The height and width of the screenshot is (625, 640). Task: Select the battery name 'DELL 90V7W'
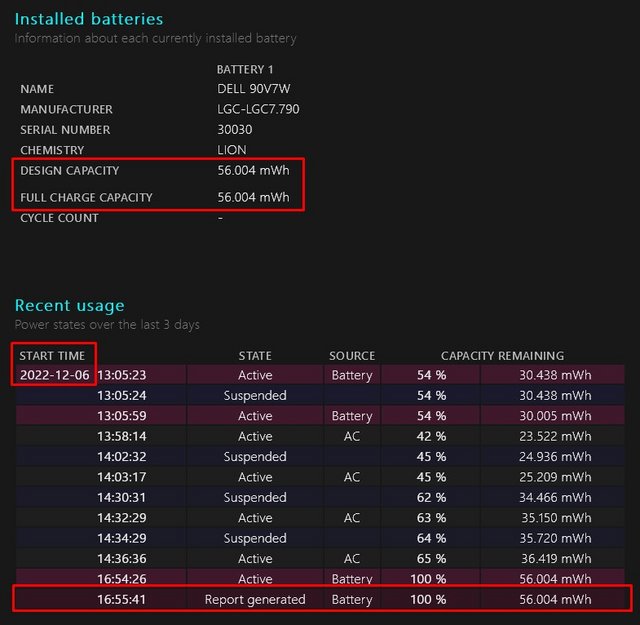253,89
